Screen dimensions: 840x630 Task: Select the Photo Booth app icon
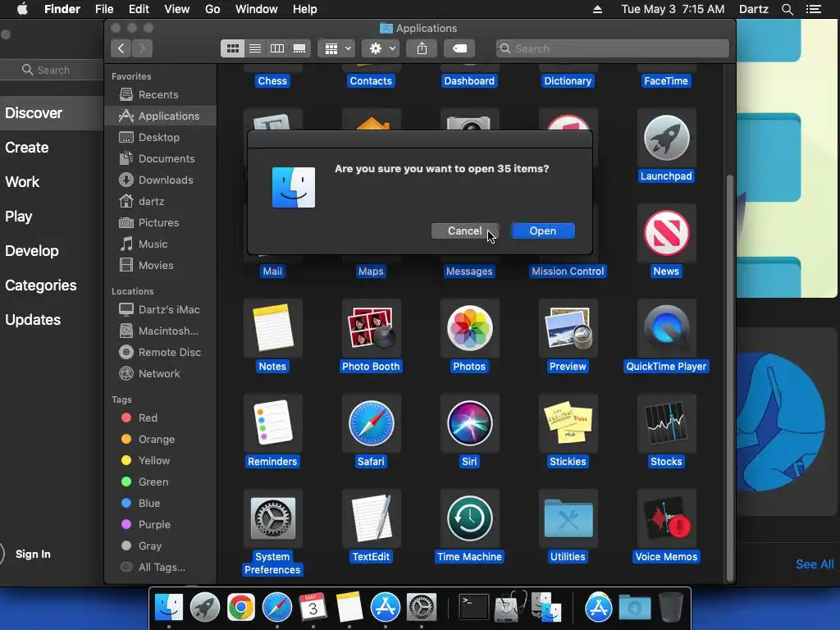(x=372, y=328)
